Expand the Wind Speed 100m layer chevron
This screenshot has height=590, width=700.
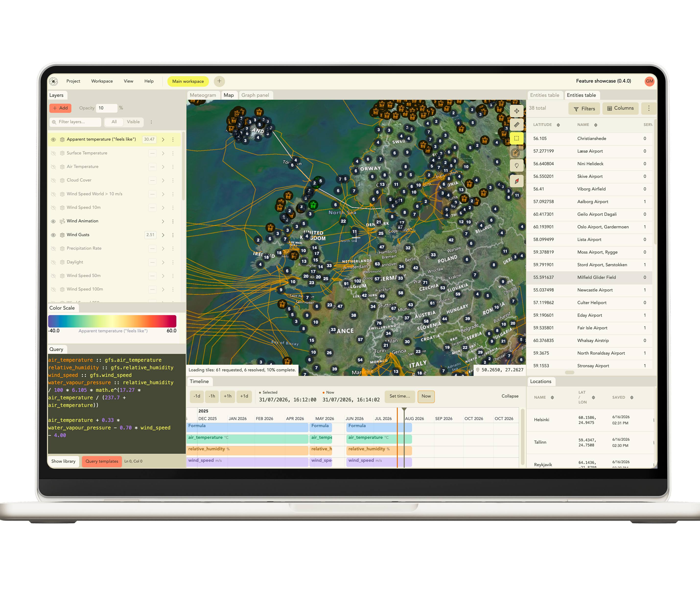click(x=163, y=289)
